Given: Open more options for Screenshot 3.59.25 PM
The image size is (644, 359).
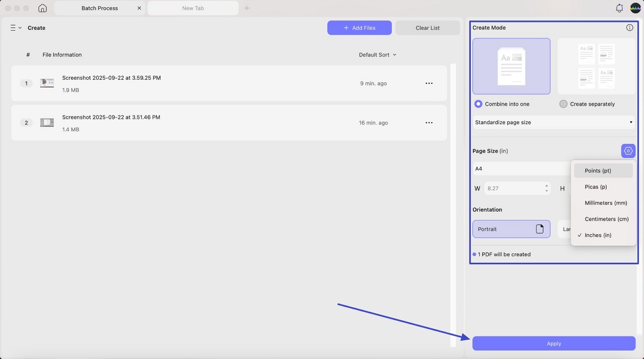Looking at the screenshot, I should pos(429,83).
